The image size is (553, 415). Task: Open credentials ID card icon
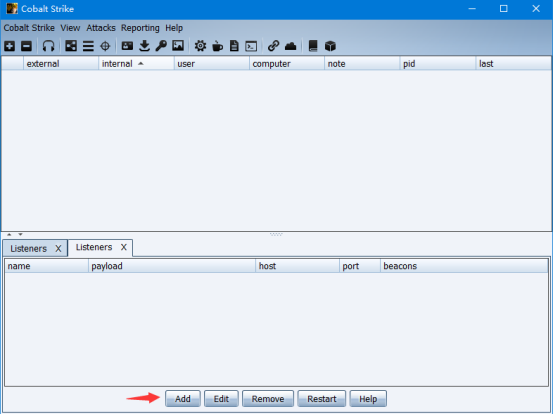coord(127,46)
